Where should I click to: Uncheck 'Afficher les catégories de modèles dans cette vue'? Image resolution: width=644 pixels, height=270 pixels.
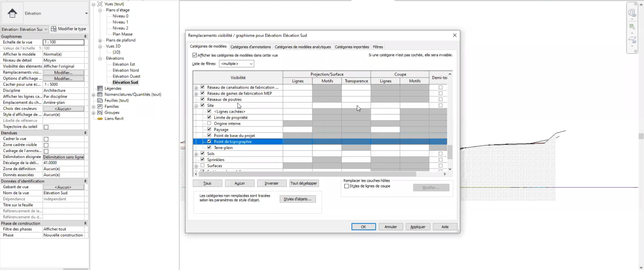pyautogui.click(x=195, y=55)
